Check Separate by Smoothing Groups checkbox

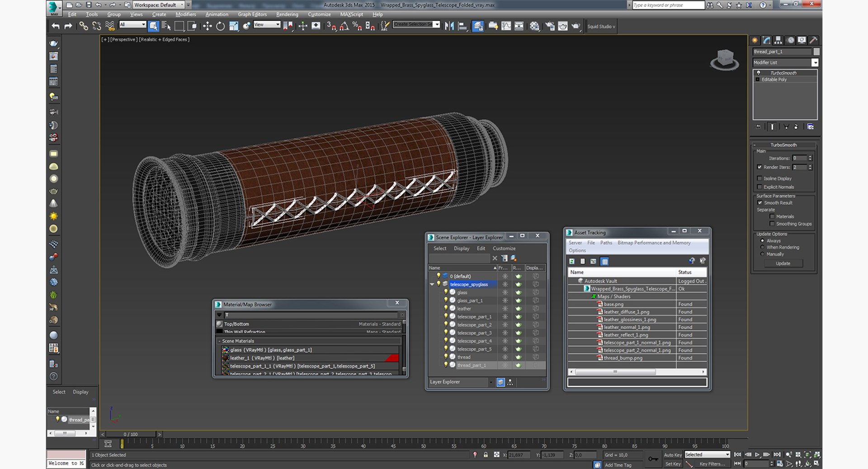click(x=772, y=224)
